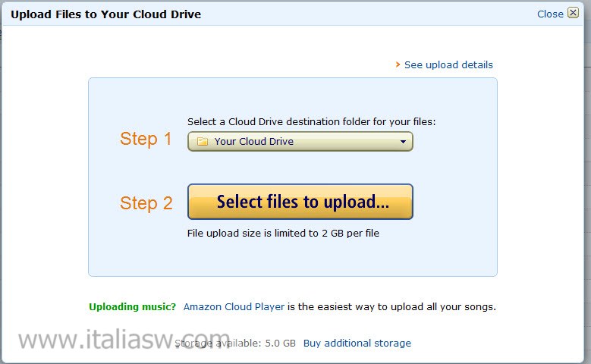Open See upload details link
This screenshot has width=591, height=364.
point(448,64)
